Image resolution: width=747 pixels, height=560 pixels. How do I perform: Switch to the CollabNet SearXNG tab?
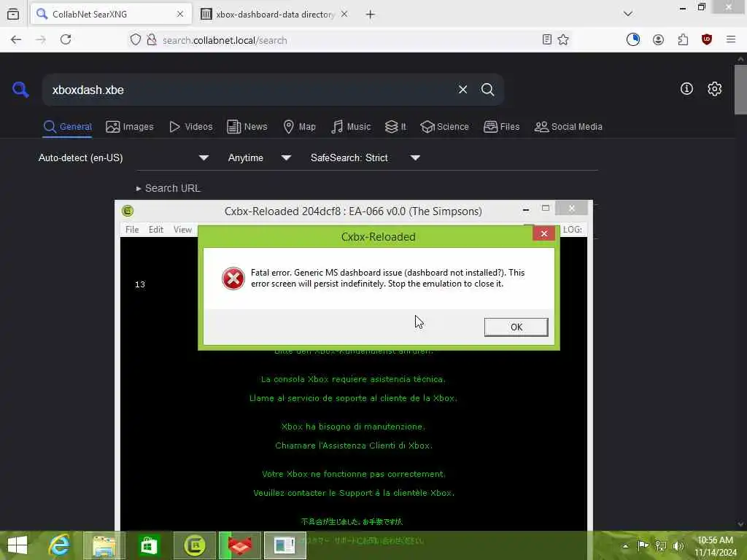click(111, 15)
